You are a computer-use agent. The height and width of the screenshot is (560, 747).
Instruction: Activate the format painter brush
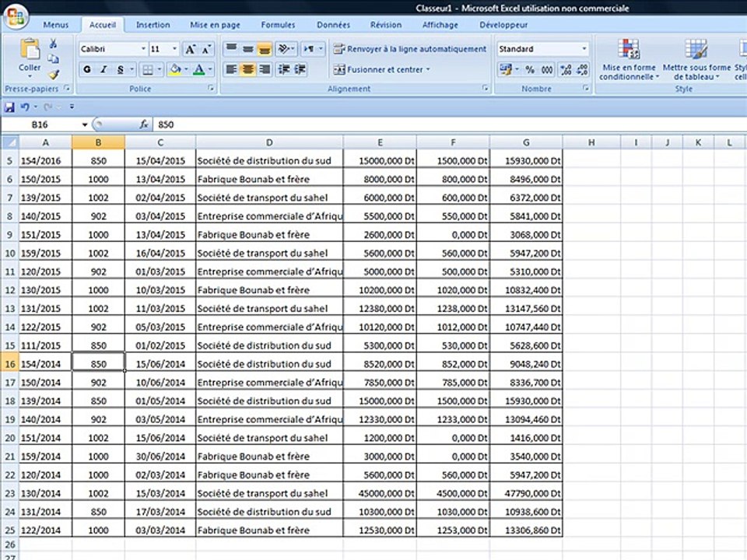point(54,74)
